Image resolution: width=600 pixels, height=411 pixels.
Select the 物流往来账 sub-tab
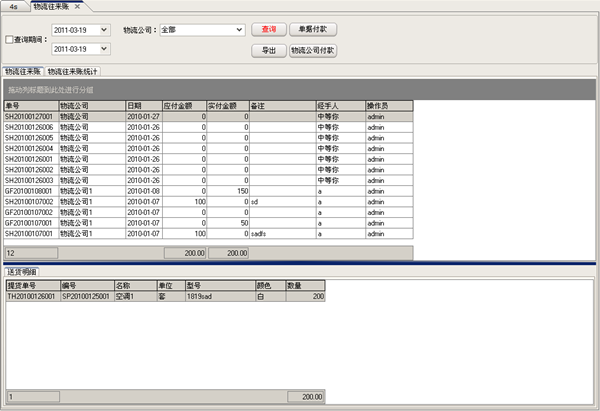23,72
